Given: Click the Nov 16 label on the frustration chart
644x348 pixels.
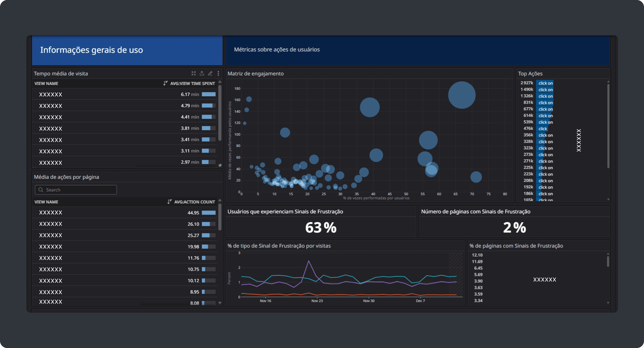Looking at the screenshot, I should [265, 301].
